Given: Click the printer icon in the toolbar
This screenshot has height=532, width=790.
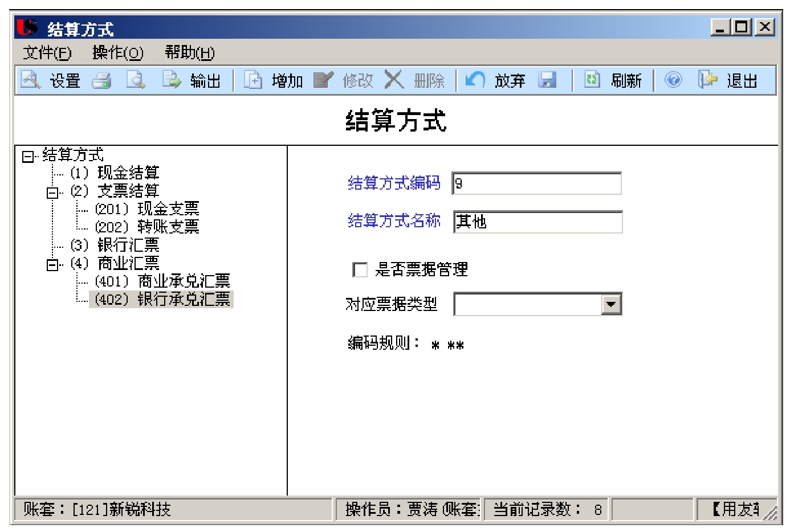Looking at the screenshot, I should (x=102, y=80).
